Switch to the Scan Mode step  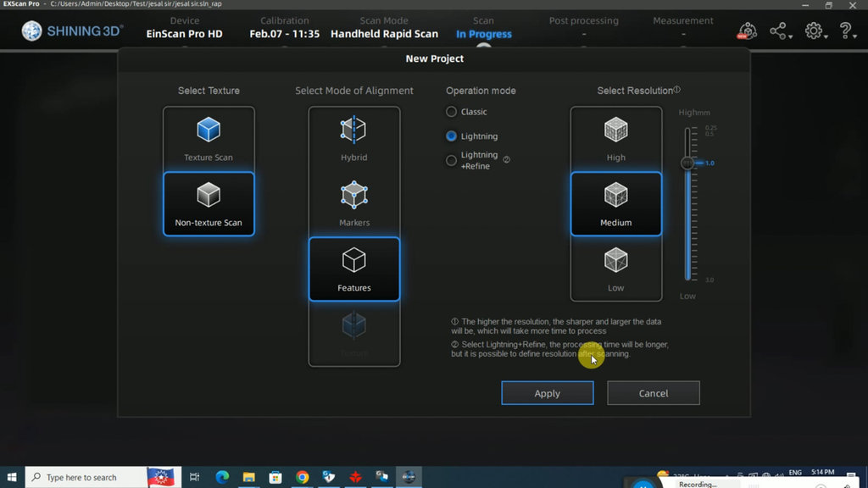pyautogui.click(x=384, y=28)
